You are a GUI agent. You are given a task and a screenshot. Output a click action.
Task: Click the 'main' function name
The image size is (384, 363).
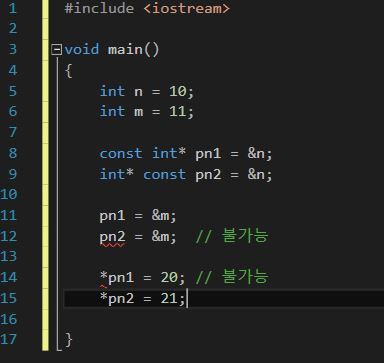tap(125, 50)
